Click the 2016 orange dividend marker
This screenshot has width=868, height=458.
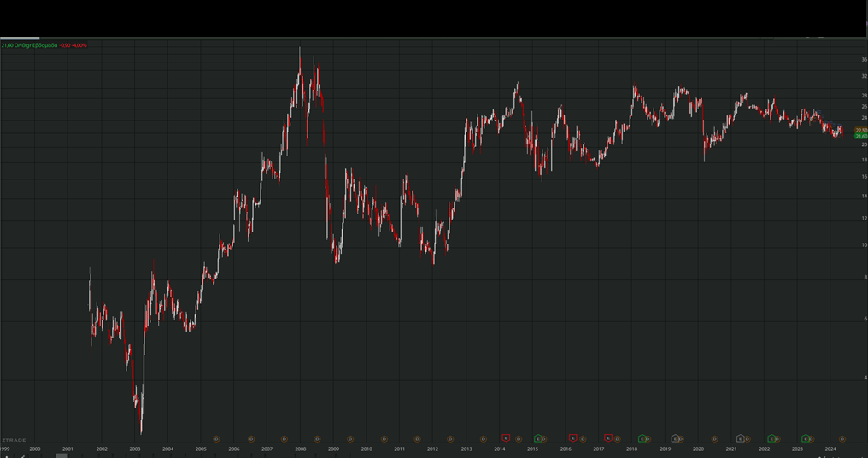click(583, 439)
